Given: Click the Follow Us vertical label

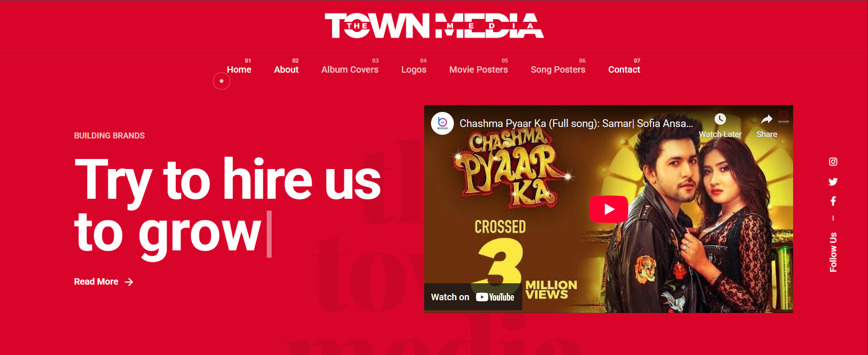Looking at the screenshot, I should pos(833,252).
